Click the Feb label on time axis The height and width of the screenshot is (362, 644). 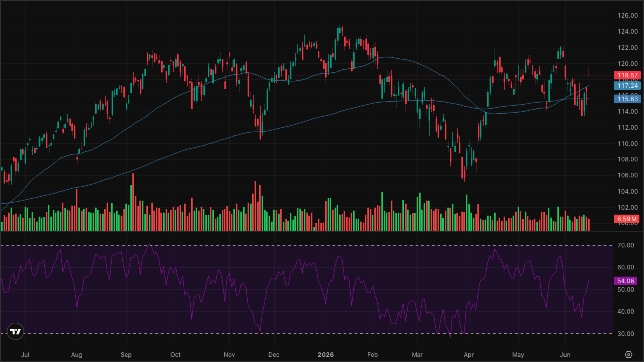[372, 355]
